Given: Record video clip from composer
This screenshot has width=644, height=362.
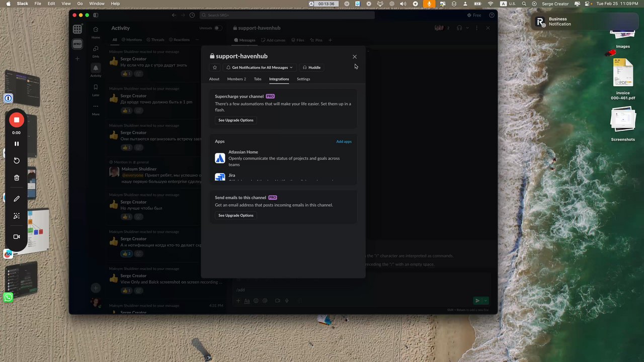Looking at the screenshot, I should coord(277,301).
